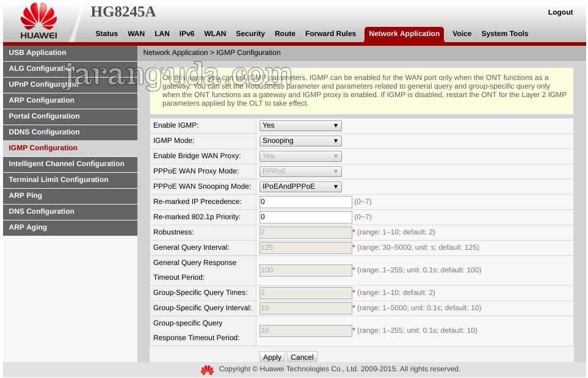Click the Robustness input field
The height and width of the screenshot is (378, 588).
coord(306,233)
